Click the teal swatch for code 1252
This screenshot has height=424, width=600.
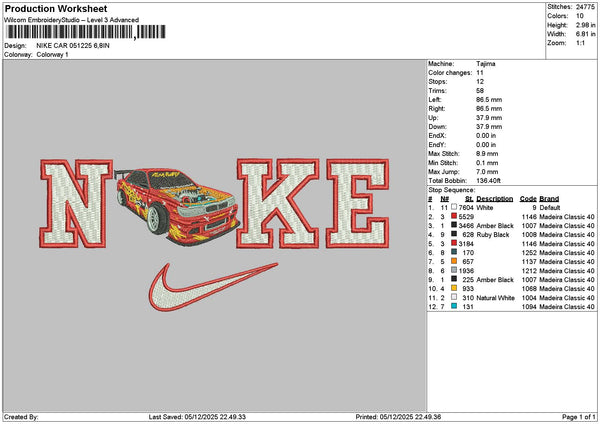[454, 252]
